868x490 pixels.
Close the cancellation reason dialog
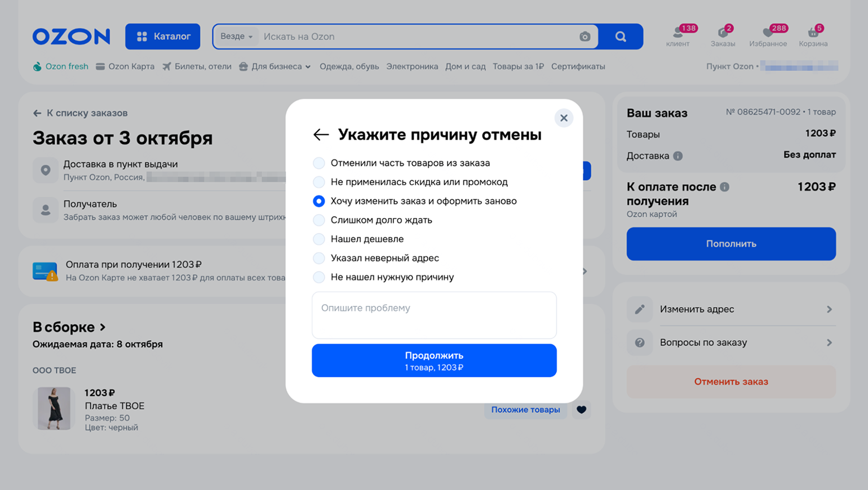pyautogui.click(x=564, y=118)
